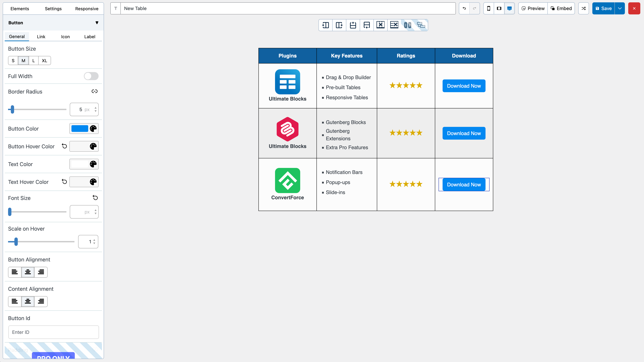
Task: Switch to mobile responsive view
Action: pyautogui.click(x=489, y=9)
